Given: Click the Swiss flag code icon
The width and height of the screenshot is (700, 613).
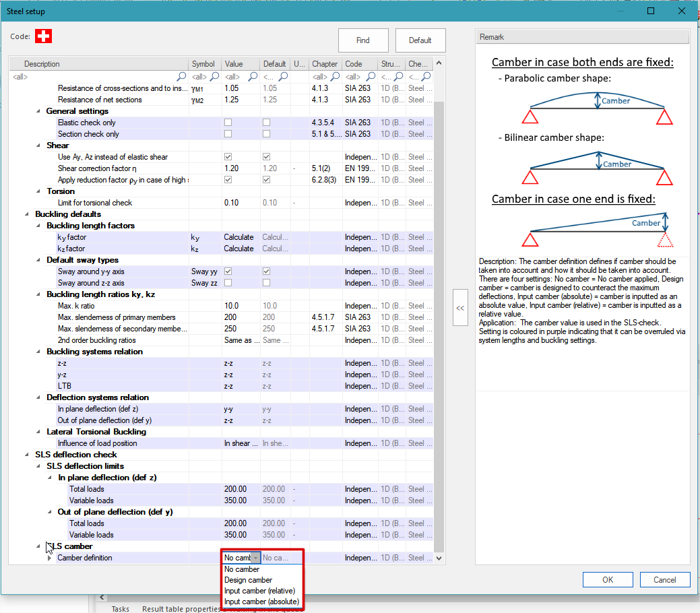Looking at the screenshot, I should pos(44,36).
